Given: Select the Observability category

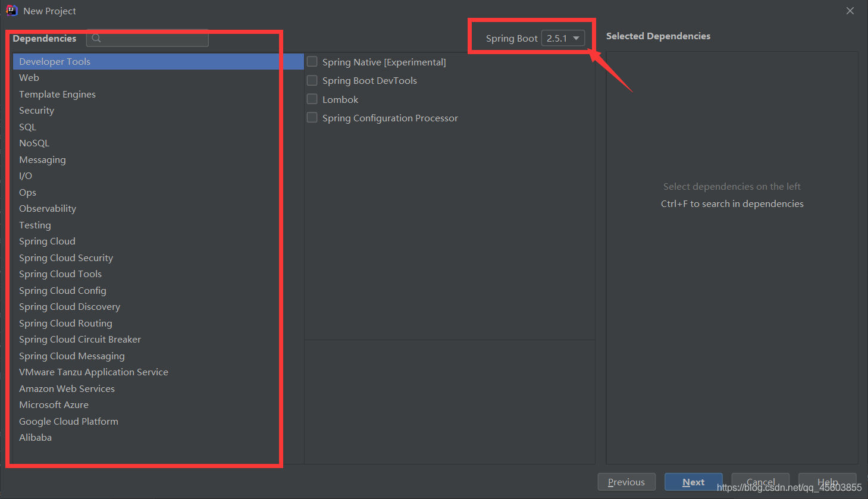Looking at the screenshot, I should pyautogui.click(x=158, y=209).
